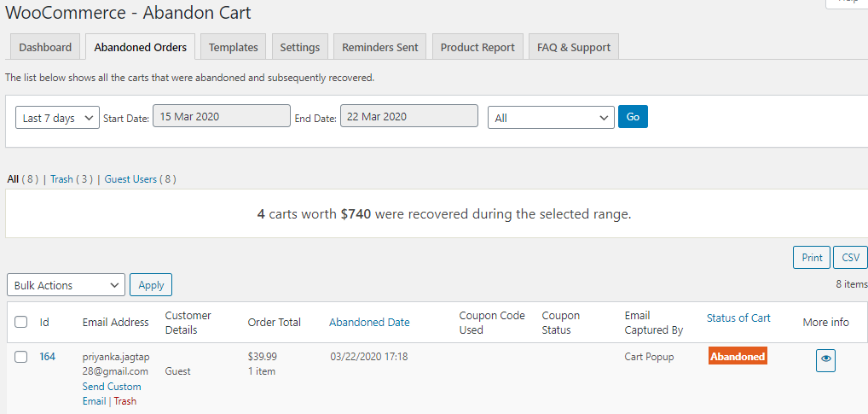Sort by Abandoned Date column header
Viewport: 868px width, 414px height.
(x=369, y=322)
